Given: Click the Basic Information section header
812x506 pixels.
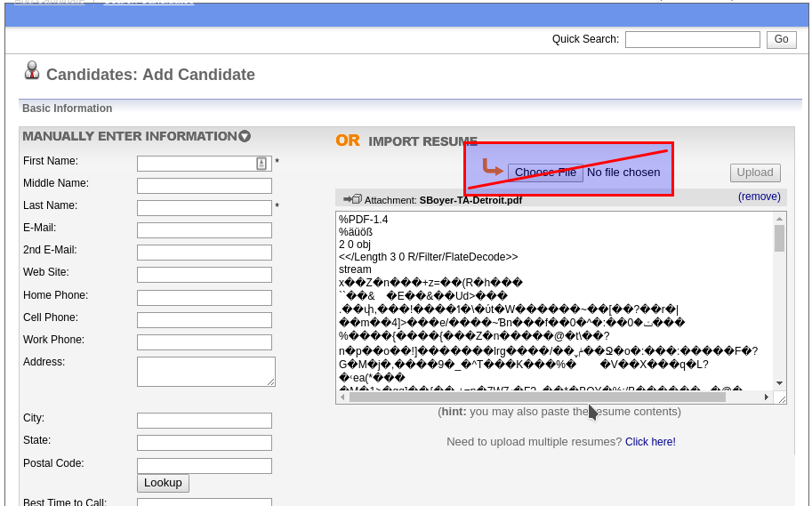Looking at the screenshot, I should coord(68,108).
